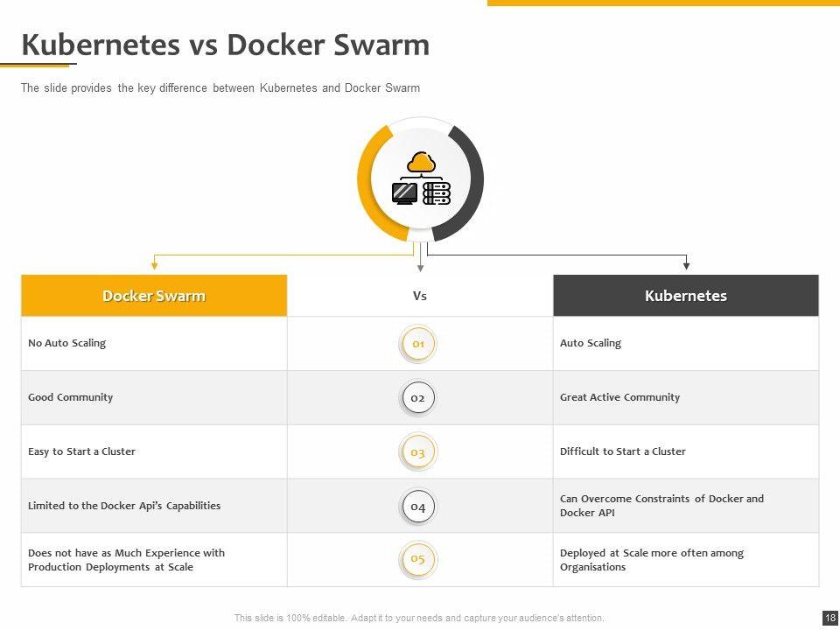The height and width of the screenshot is (630, 840).
Task: Click the yellow arrowhead above Docker Swarm
Action: click(155, 263)
